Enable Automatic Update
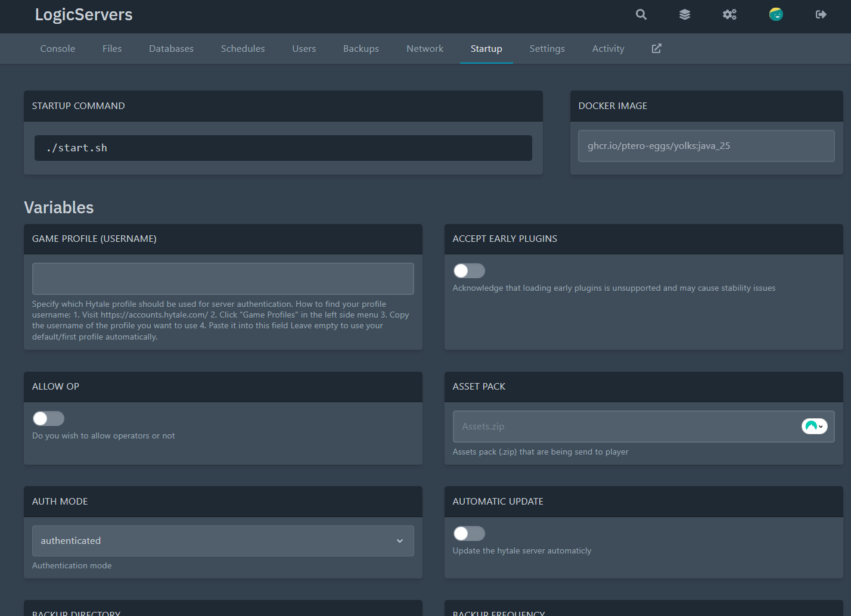The width and height of the screenshot is (851, 616). point(469,533)
